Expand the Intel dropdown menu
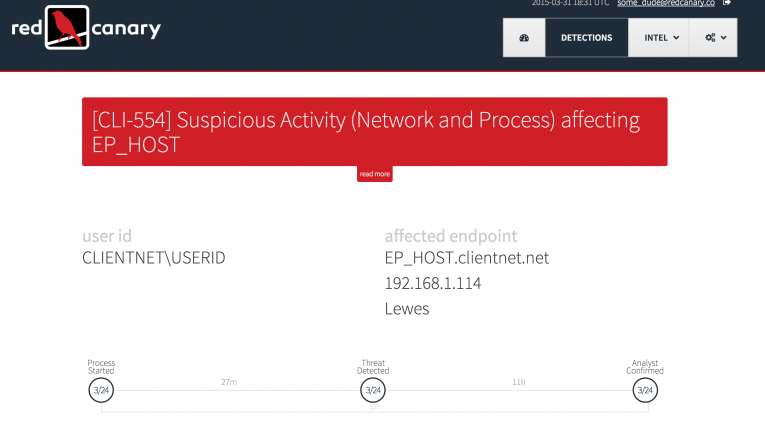The image size is (765, 427). click(x=658, y=38)
